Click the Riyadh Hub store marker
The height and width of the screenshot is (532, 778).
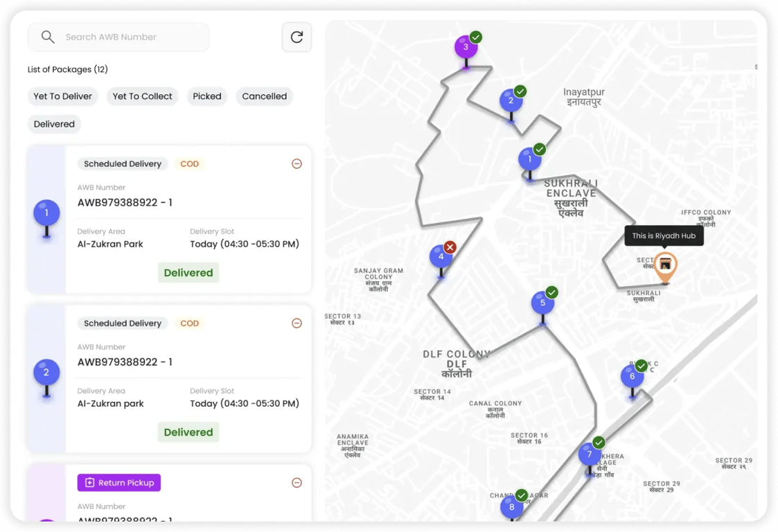pyautogui.click(x=665, y=267)
